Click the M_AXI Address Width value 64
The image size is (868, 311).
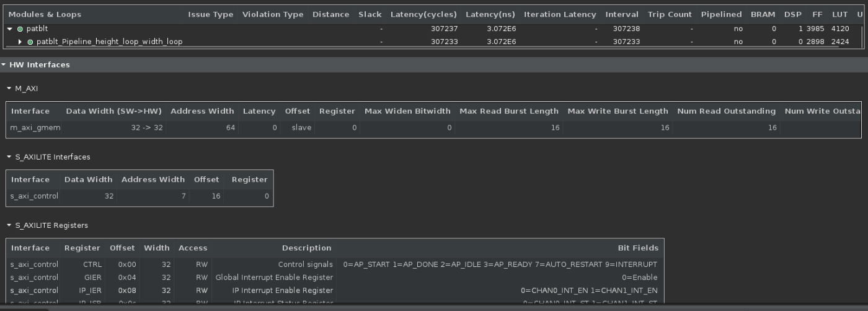click(229, 127)
